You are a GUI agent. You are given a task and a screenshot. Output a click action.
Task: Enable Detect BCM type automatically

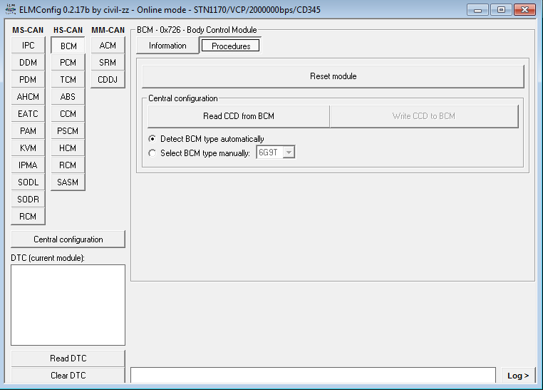207,139
